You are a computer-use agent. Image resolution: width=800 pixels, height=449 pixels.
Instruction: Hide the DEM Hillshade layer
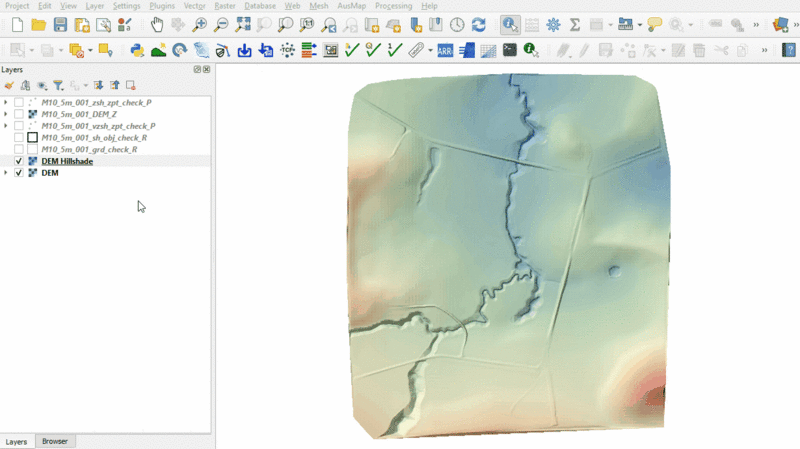pyautogui.click(x=19, y=161)
